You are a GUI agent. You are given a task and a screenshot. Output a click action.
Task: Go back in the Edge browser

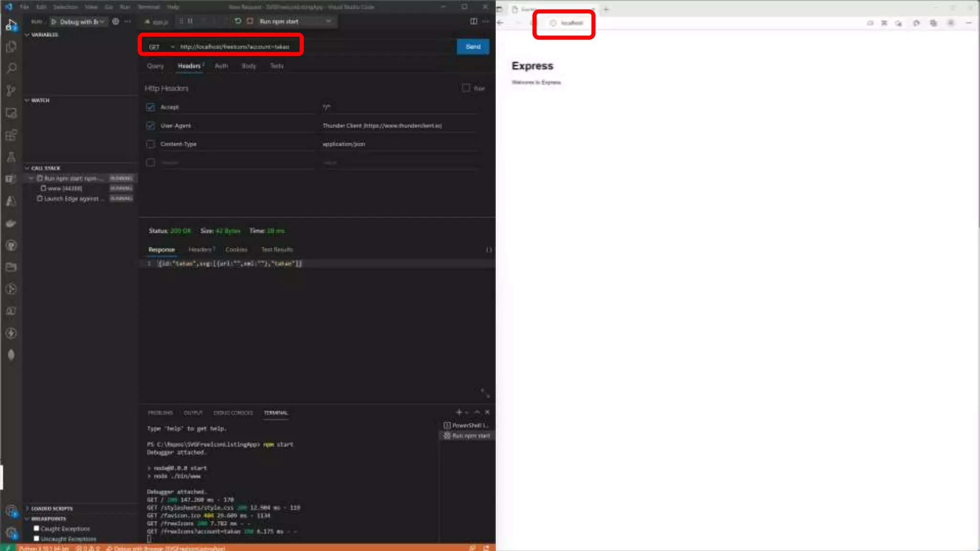click(500, 23)
